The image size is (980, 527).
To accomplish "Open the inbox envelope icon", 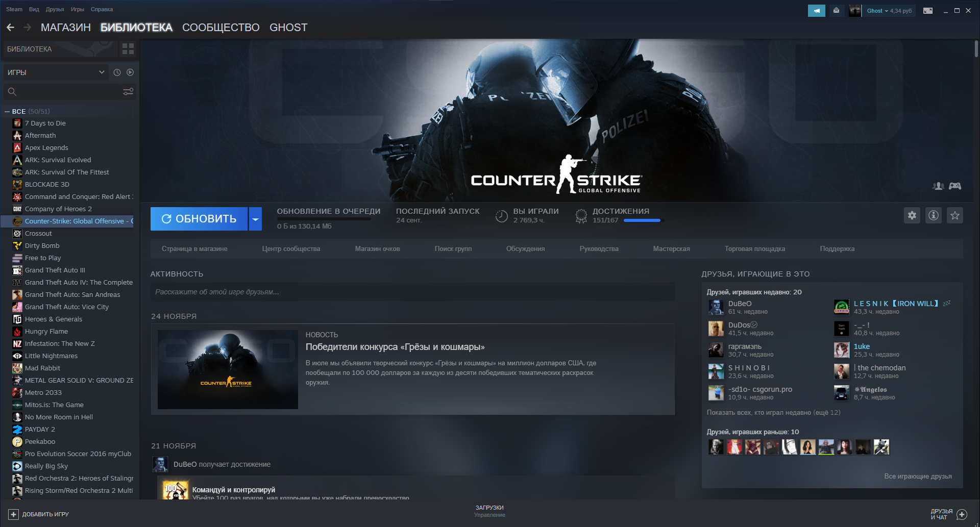I will (836, 11).
